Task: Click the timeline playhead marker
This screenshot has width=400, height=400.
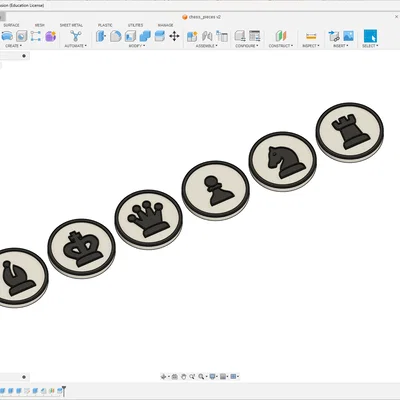Action: coord(64,391)
